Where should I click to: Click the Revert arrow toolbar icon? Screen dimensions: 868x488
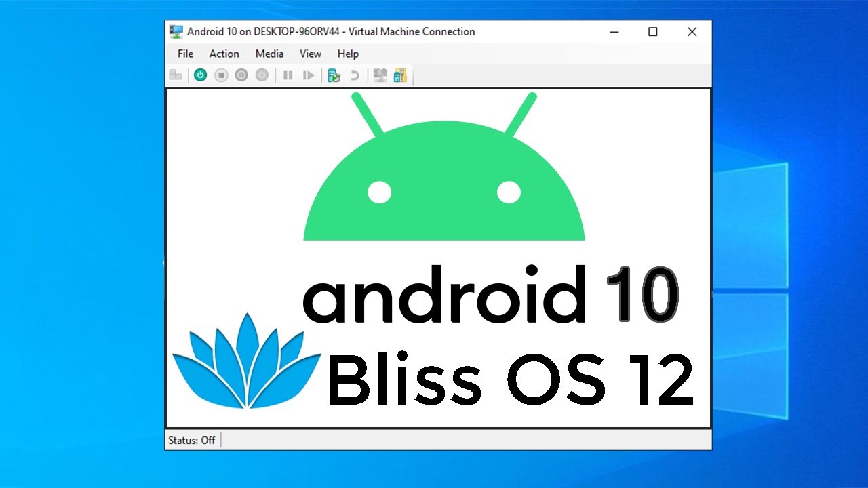[354, 75]
